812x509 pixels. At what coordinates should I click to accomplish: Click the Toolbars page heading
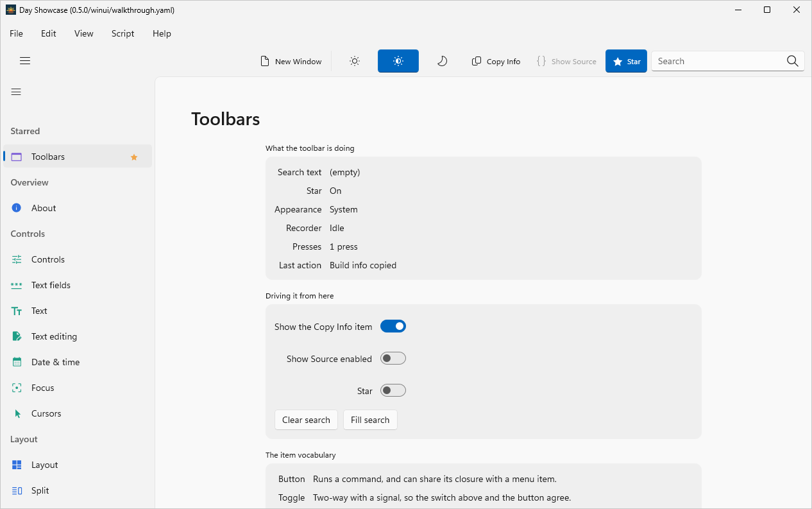point(226,119)
